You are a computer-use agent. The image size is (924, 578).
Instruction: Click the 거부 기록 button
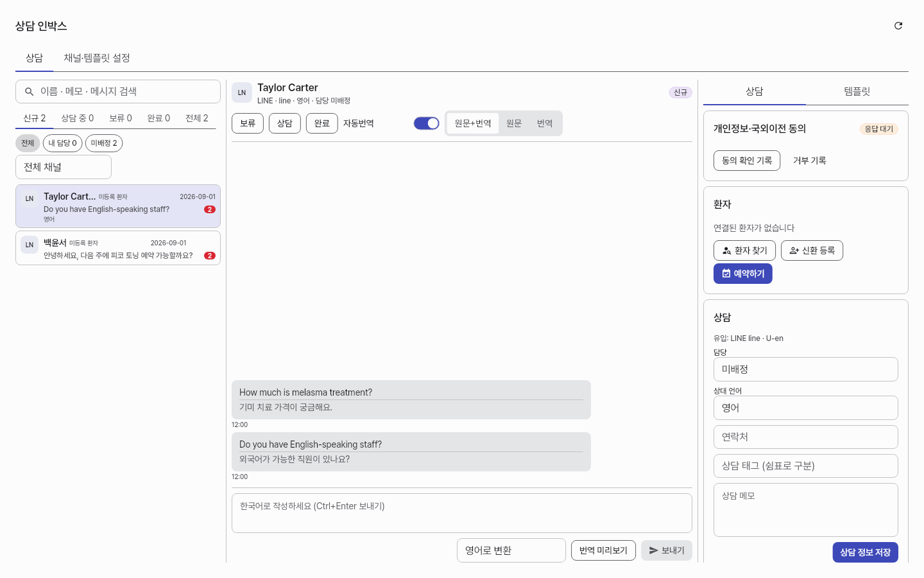tap(810, 161)
